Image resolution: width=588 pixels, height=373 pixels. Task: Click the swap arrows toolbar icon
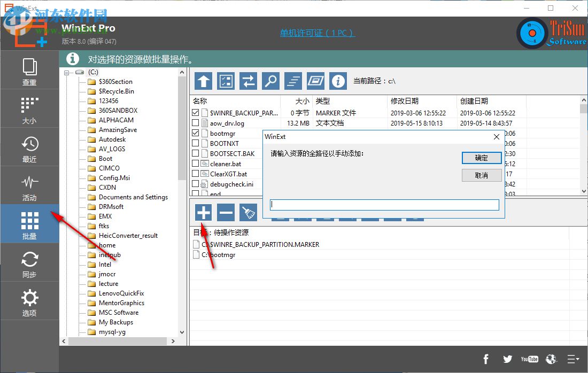point(248,81)
